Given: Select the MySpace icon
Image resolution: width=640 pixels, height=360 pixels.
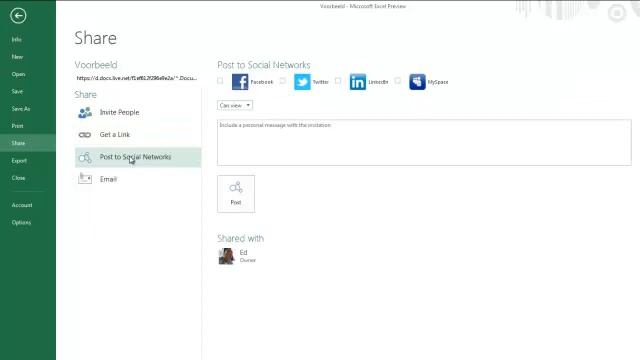Looking at the screenshot, I should click(418, 82).
